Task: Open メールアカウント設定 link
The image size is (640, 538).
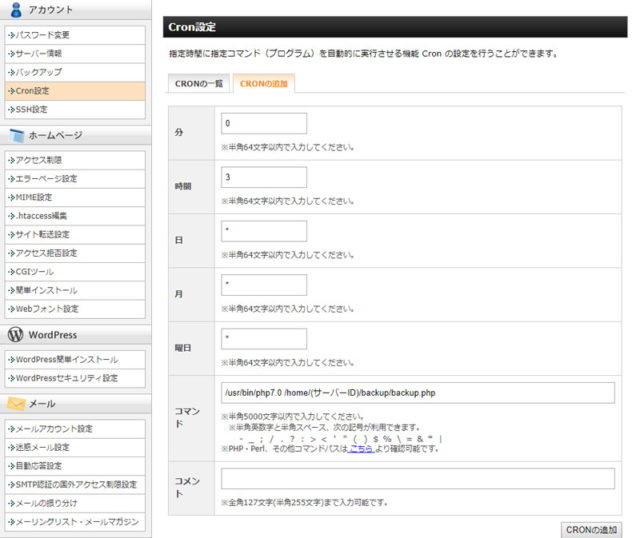Action: click(75, 429)
